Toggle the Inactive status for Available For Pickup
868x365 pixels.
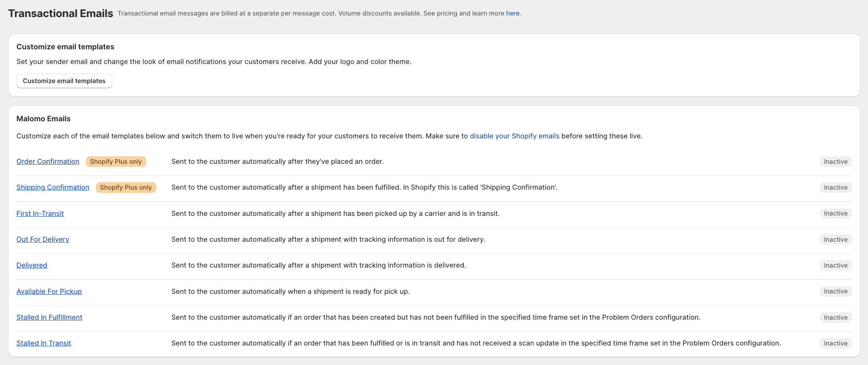point(835,291)
